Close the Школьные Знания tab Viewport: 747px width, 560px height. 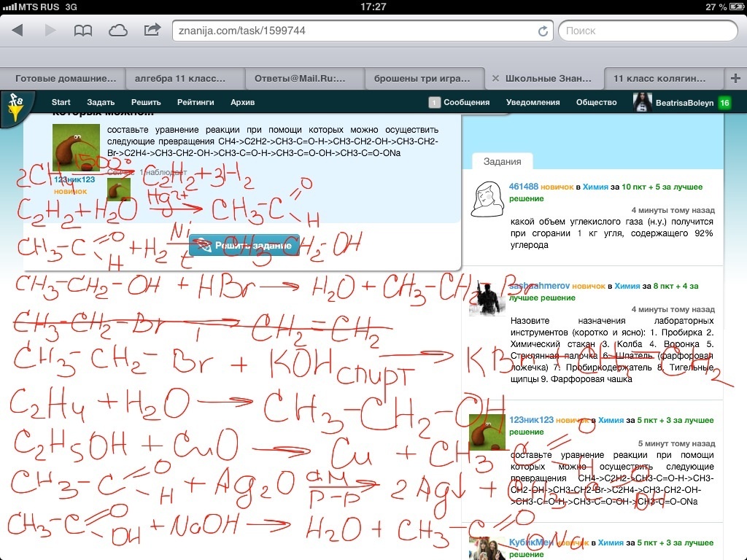495,78
